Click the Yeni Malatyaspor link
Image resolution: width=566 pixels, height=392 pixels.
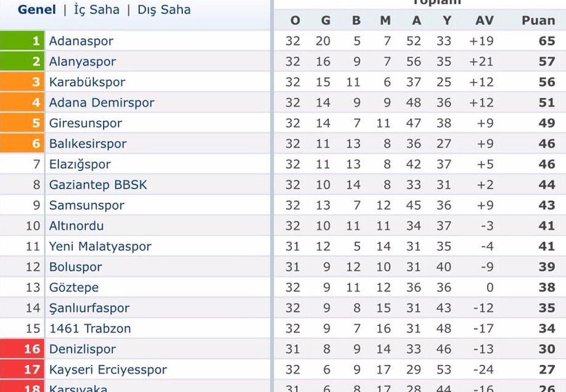point(100,247)
